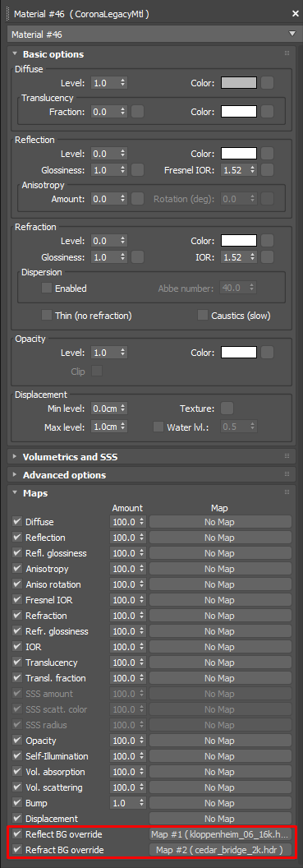The width and height of the screenshot is (303, 868).
Task: Click the Anisotropy Amount map slot button
Action: pos(138,199)
